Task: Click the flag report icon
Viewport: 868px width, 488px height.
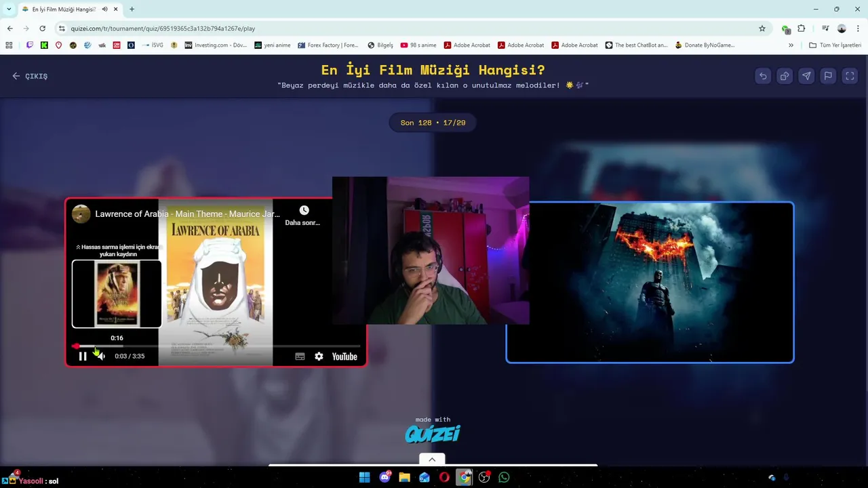Action: [x=828, y=76]
